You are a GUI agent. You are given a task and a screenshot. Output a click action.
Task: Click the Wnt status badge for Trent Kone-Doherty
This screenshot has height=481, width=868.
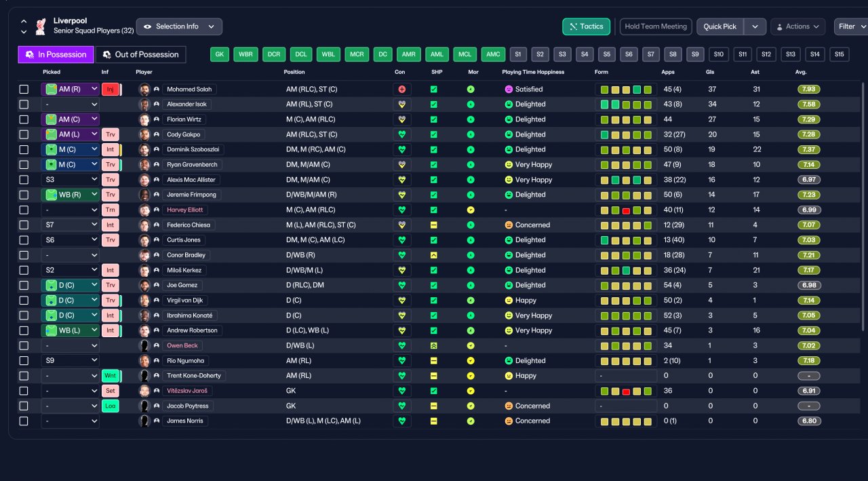111,375
